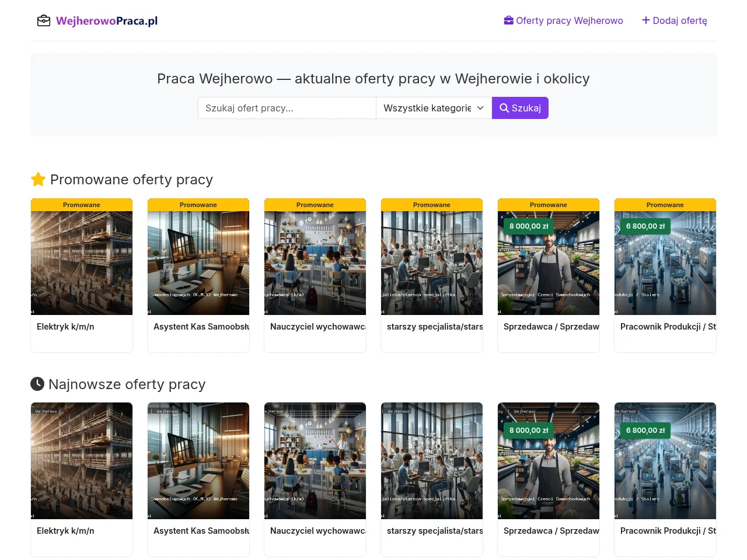Click the Najnowsze oferty pracy heading
Viewport: 747px width, 560px height.
[118, 384]
